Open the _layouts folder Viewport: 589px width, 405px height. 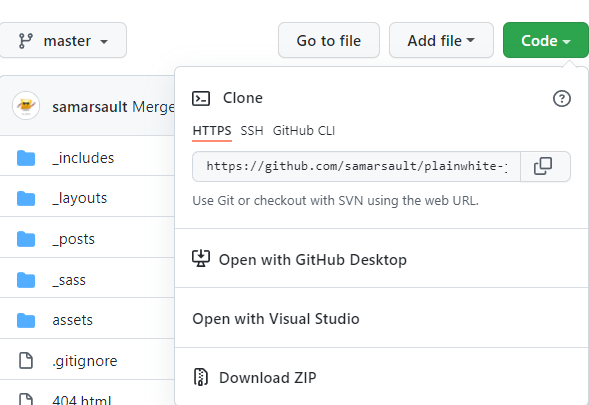click(80, 198)
